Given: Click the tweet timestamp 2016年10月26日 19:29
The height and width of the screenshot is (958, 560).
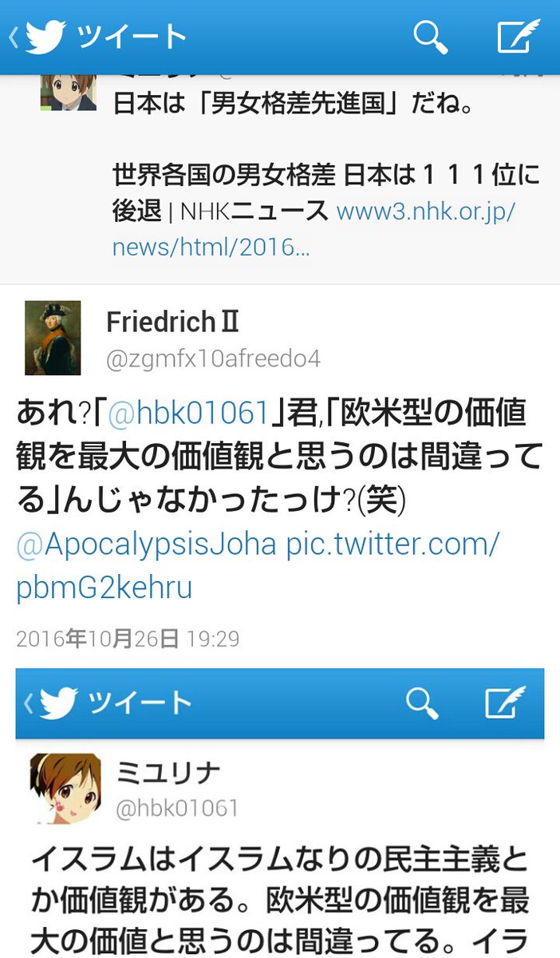Looking at the screenshot, I should click(128, 639).
